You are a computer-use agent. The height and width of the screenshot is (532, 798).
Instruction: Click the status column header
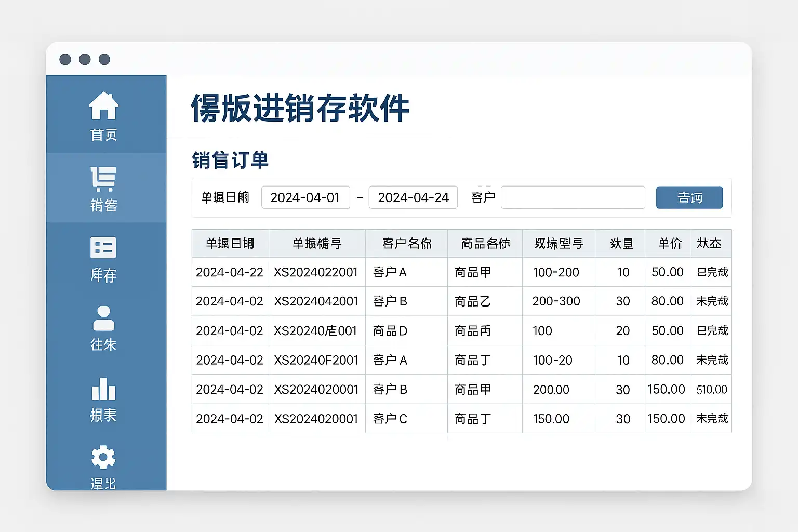click(709, 243)
